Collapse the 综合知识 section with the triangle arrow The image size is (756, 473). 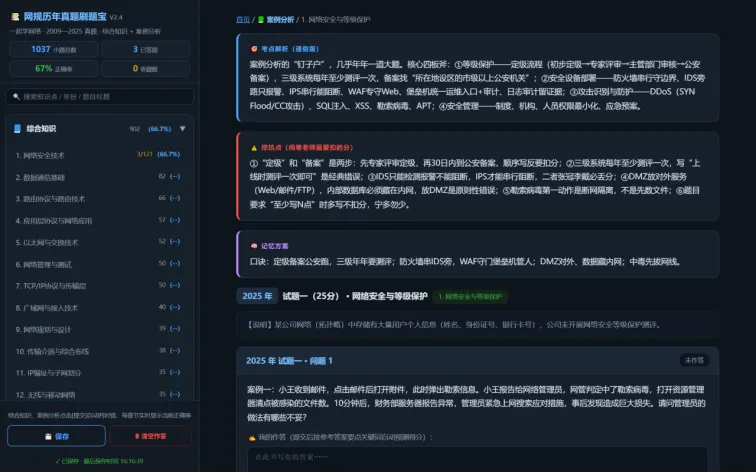(x=183, y=129)
